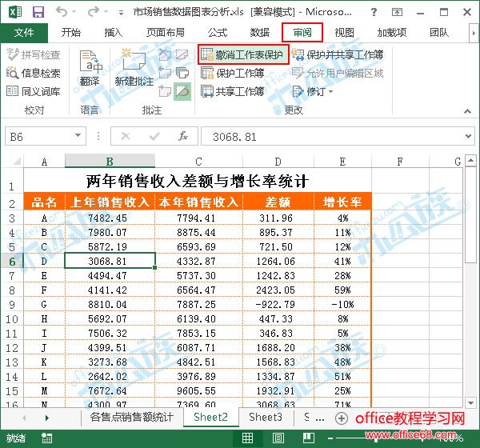
Task: Switch to the 加载项 Add-ins tab
Action: (392, 33)
